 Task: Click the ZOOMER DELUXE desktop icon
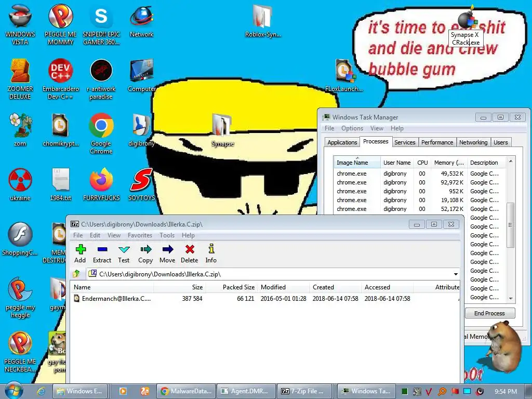click(20, 79)
